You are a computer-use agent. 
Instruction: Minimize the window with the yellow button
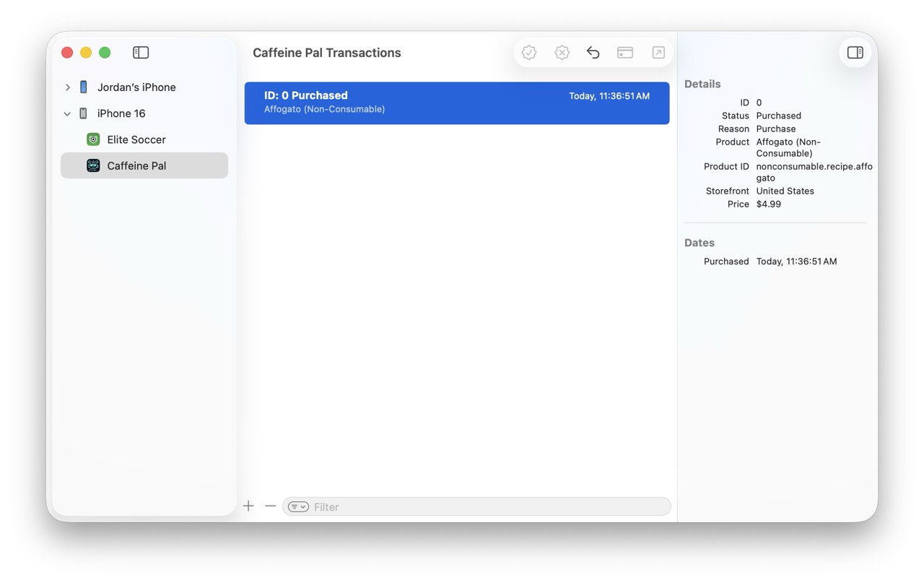pyautogui.click(x=86, y=53)
